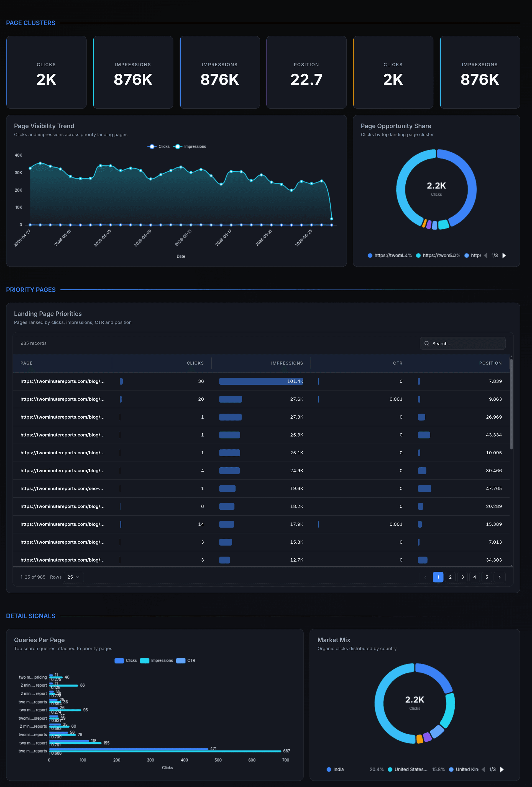Toggle India in the Market Mix legend

(355, 769)
